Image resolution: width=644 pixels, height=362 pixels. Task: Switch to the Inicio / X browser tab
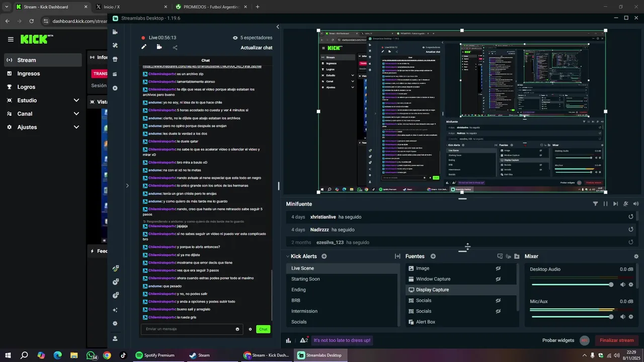pos(131,7)
